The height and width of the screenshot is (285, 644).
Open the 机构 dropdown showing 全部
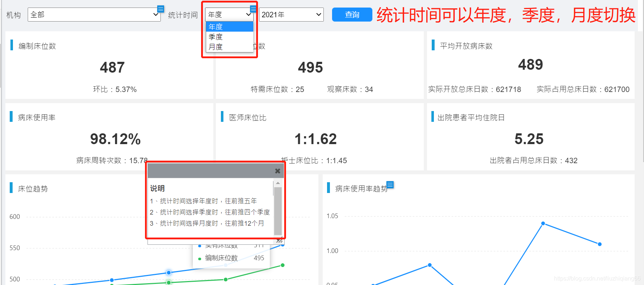tap(94, 15)
